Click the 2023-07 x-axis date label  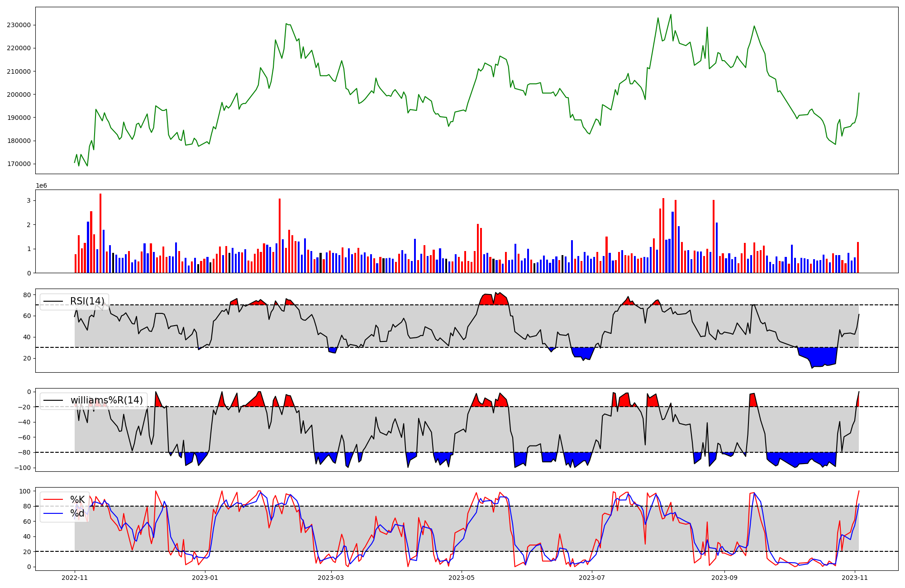(592, 578)
